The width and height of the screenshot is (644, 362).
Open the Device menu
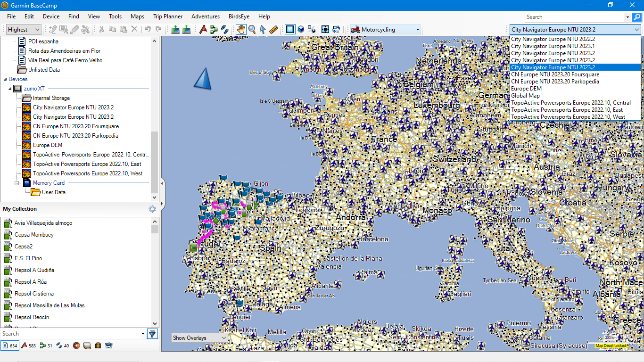(51, 16)
